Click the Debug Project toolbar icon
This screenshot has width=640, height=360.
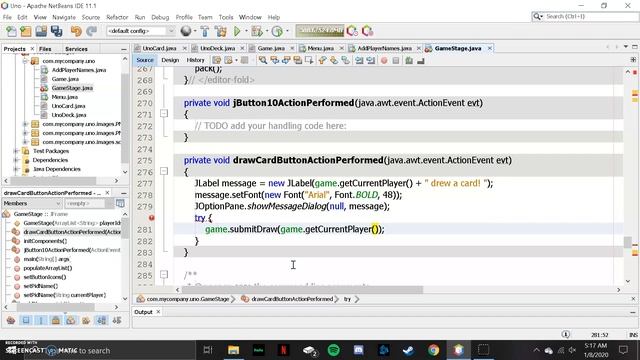click(257, 31)
